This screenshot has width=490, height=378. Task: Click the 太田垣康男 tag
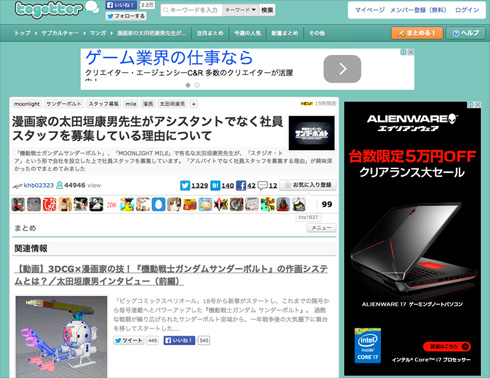pos(172,104)
